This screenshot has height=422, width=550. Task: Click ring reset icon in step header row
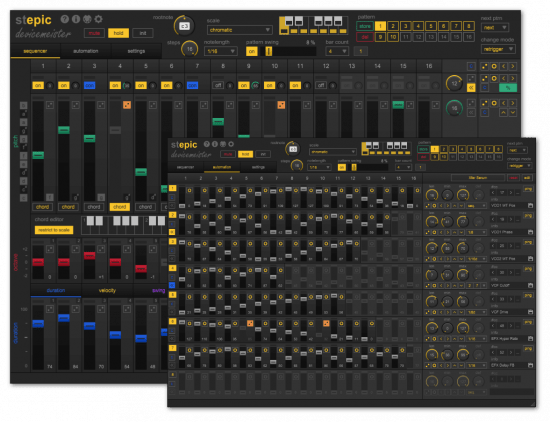coord(494,66)
